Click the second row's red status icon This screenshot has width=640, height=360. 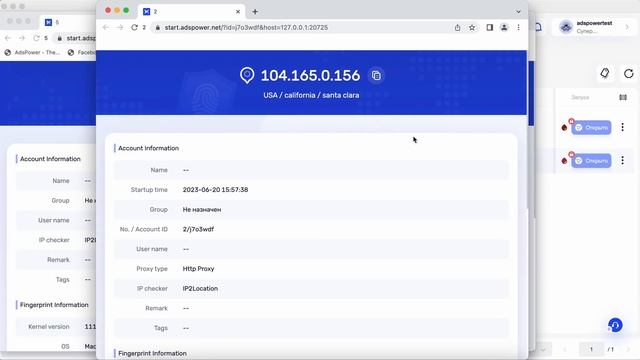(564, 161)
